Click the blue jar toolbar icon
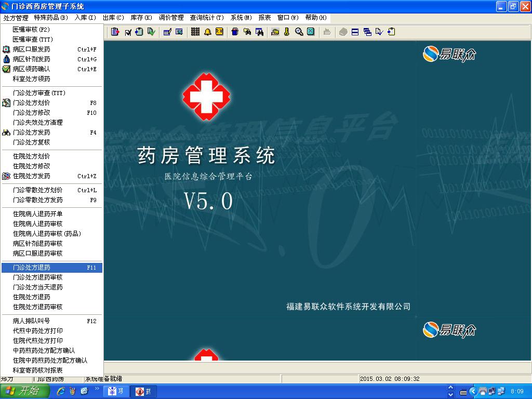This screenshot has width=532, height=399. tap(235, 32)
